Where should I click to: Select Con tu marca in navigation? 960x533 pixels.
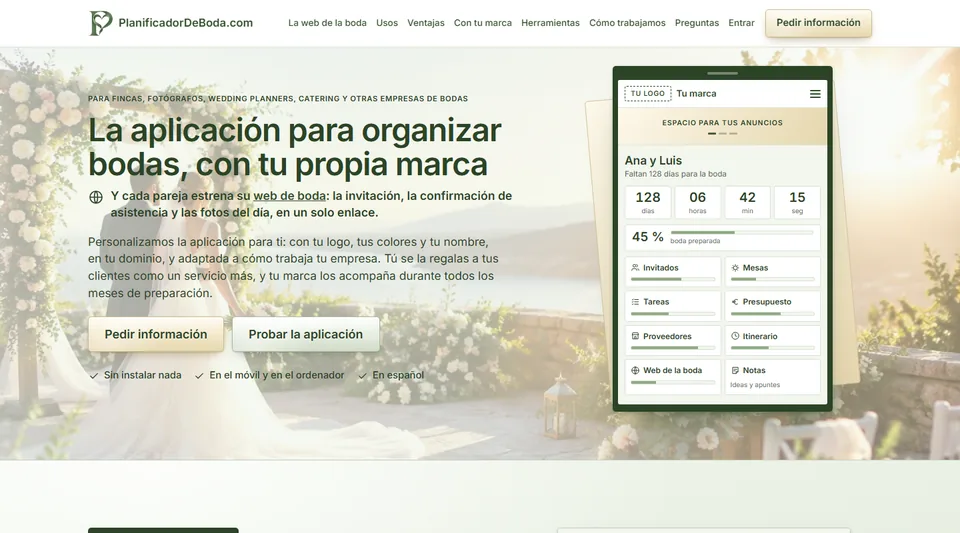(x=482, y=23)
